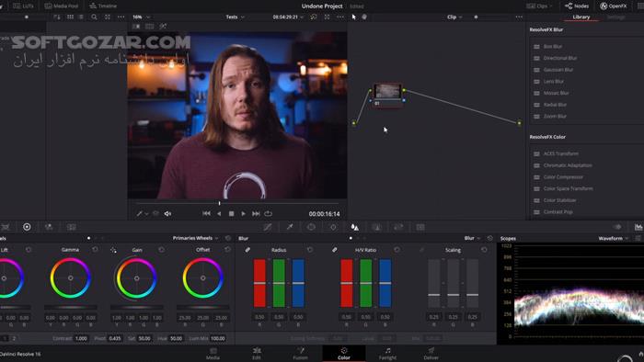Toggle the Nodes panel button
644x362 pixels.
pos(577,6)
